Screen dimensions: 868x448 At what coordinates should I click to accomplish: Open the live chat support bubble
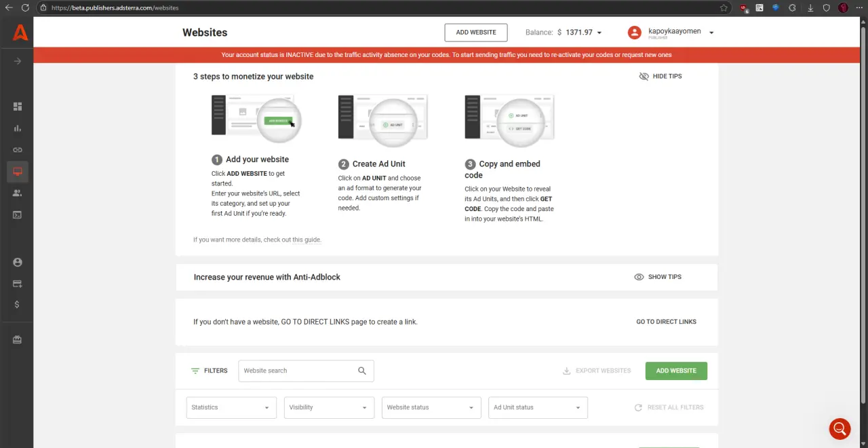pyautogui.click(x=840, y=429)
